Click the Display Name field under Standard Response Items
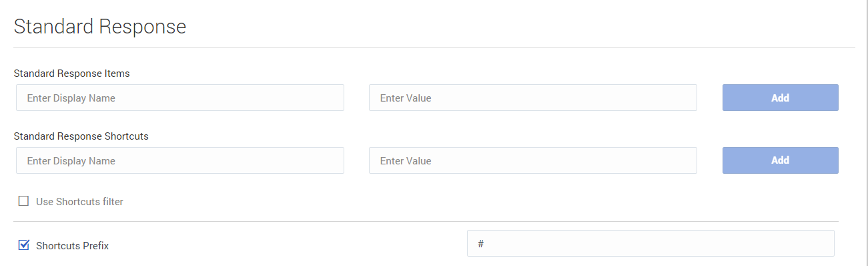The width and height of the screenshot is (868, 266). (180, 98)
